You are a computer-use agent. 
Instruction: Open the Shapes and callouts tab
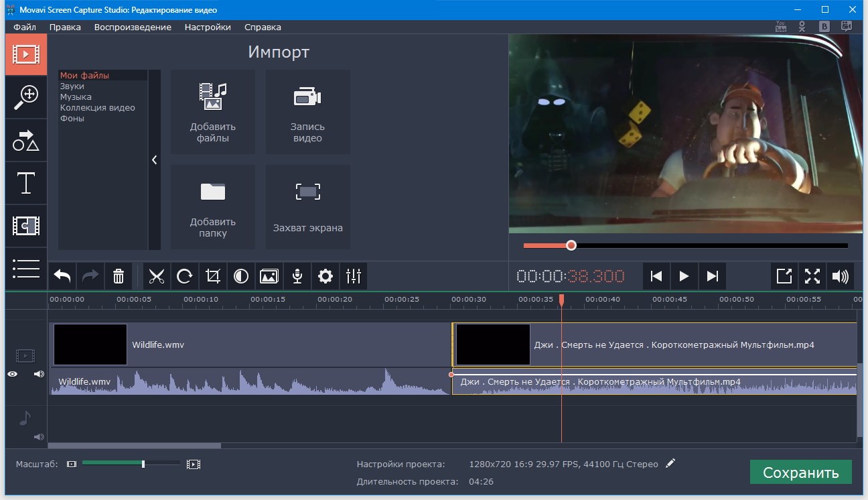point(26,140)
